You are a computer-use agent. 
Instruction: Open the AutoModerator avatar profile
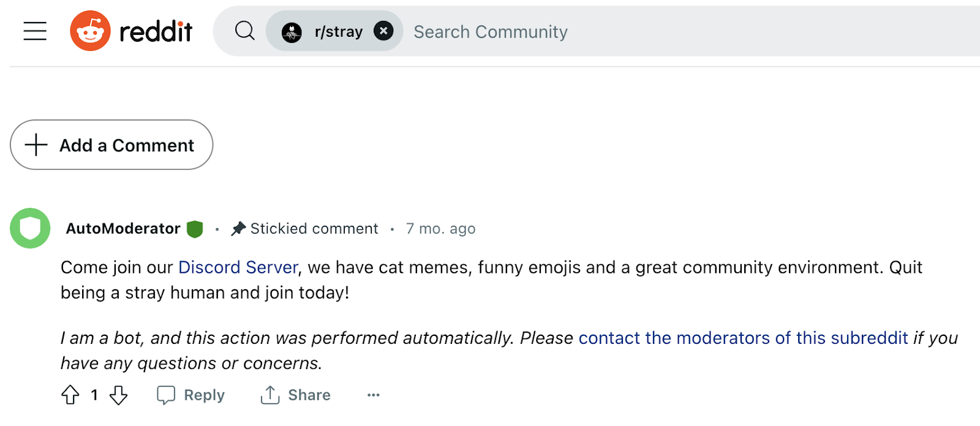30,229
